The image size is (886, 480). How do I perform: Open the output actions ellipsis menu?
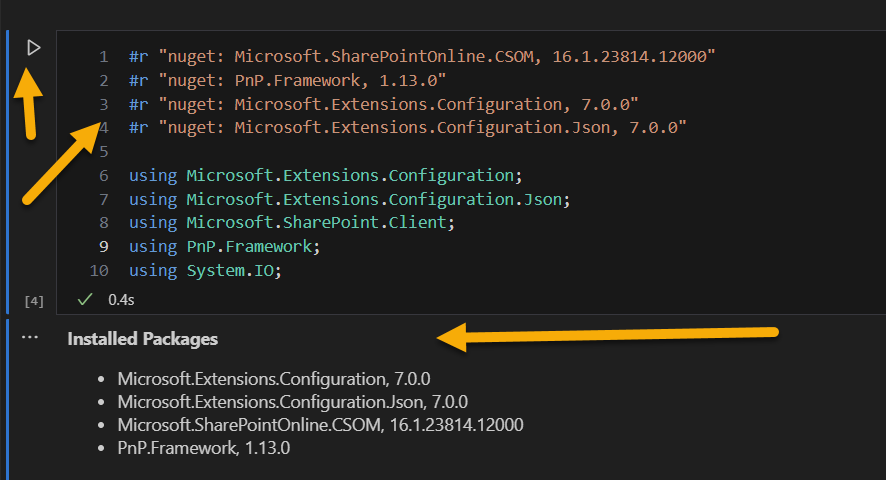point(30,338)
